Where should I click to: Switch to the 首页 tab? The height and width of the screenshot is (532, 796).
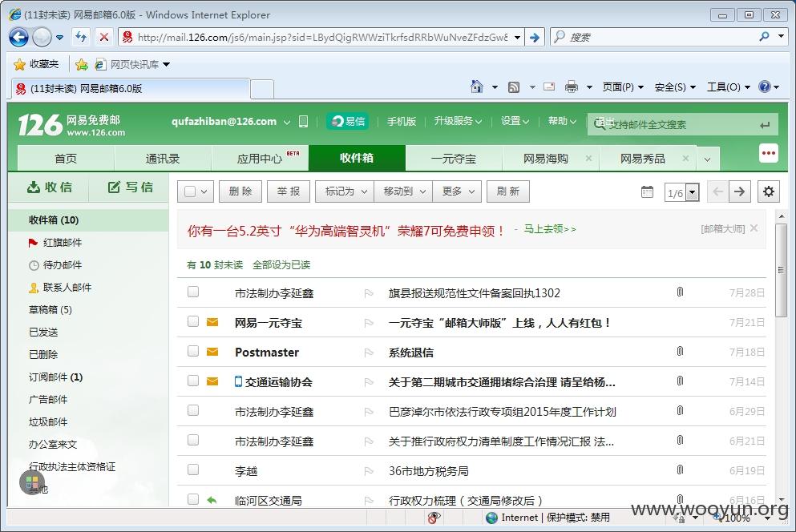pyautogui.click(x=66, y=159)
